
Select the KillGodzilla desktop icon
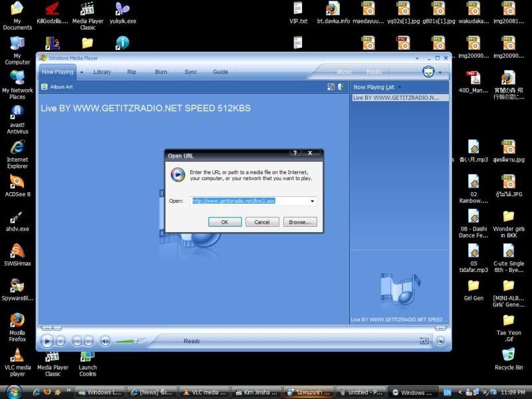point(53,13)
